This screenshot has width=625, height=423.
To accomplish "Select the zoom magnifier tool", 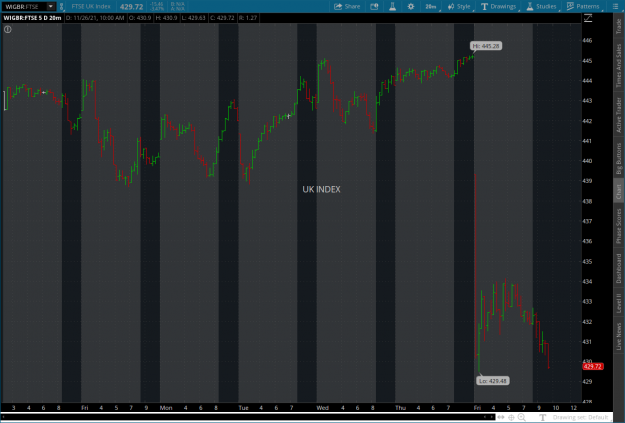I will [x=521, y=417].
